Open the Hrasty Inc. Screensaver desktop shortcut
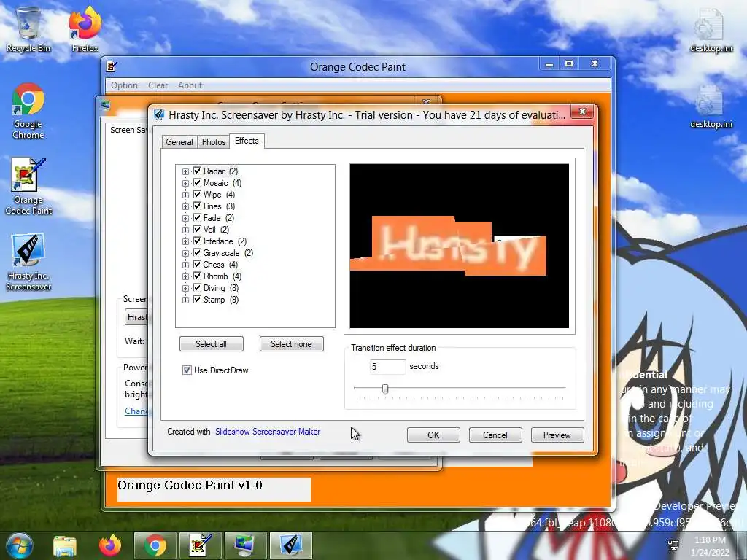This screenshot has height=560, width=747. pos(28,262)
